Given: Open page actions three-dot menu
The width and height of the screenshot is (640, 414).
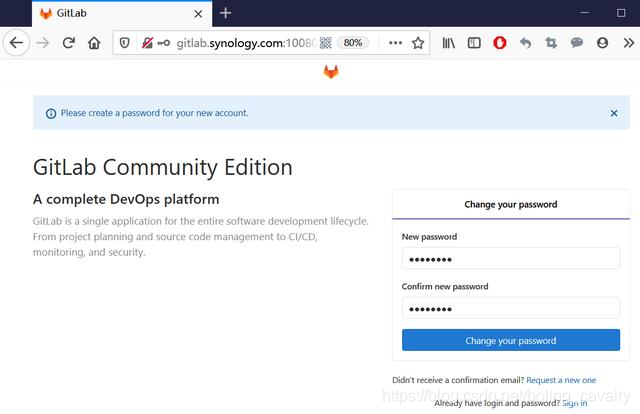Looking at the screenshot, I should pos(394,43).
